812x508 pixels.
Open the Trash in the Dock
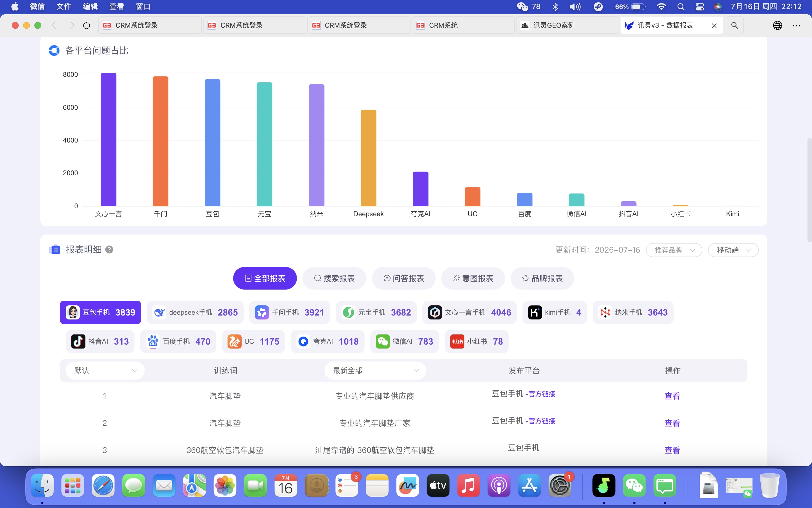pos(770,485)
